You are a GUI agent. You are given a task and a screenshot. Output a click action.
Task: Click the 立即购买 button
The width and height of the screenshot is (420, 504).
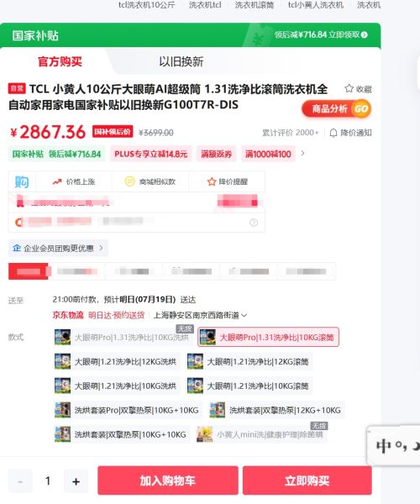click(x=307, y=480)
